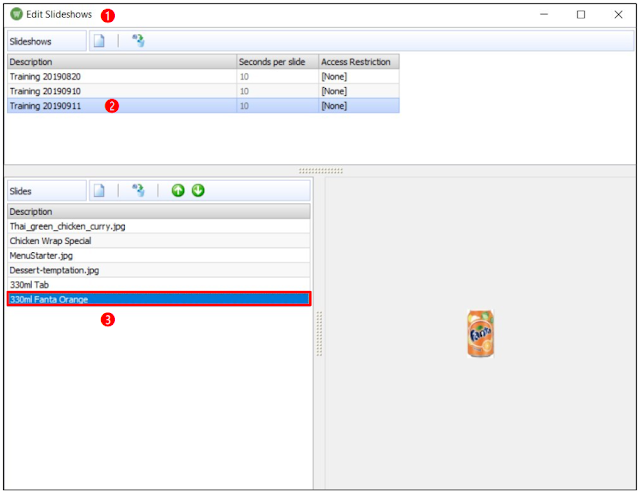Maximize the Edit Slideshows window
Viewport: 640px width, 494px height.
click(x=581, y=15)
